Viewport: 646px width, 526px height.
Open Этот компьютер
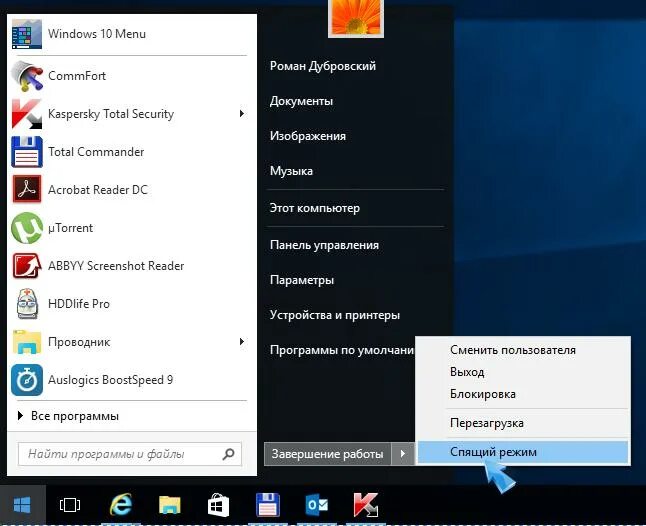(314, 208)
